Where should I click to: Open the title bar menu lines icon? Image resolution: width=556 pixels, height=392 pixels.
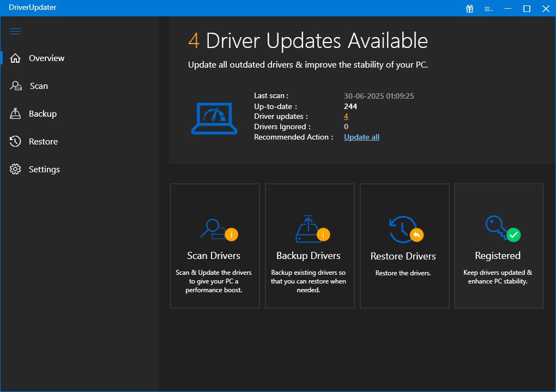[488, 9]
